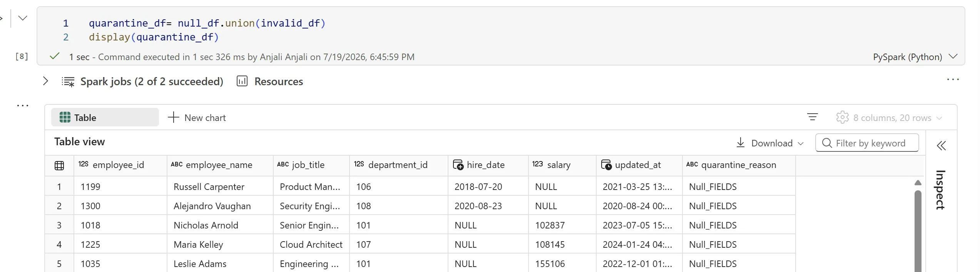Expand the Spark jobs details arrow
The height and width of the screenshot is (272, 980).
point(45,81)
